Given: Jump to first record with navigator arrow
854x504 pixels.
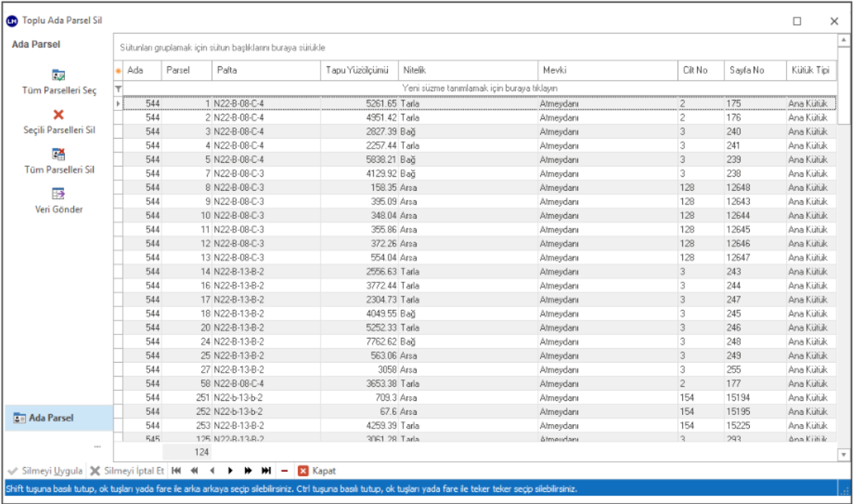Looking at the screenshot, I should [177, 471].
